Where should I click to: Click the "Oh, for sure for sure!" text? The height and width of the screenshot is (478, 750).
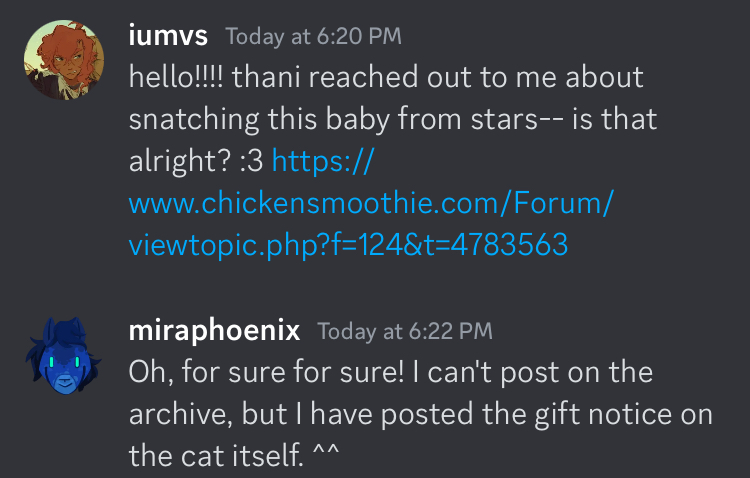270,372
